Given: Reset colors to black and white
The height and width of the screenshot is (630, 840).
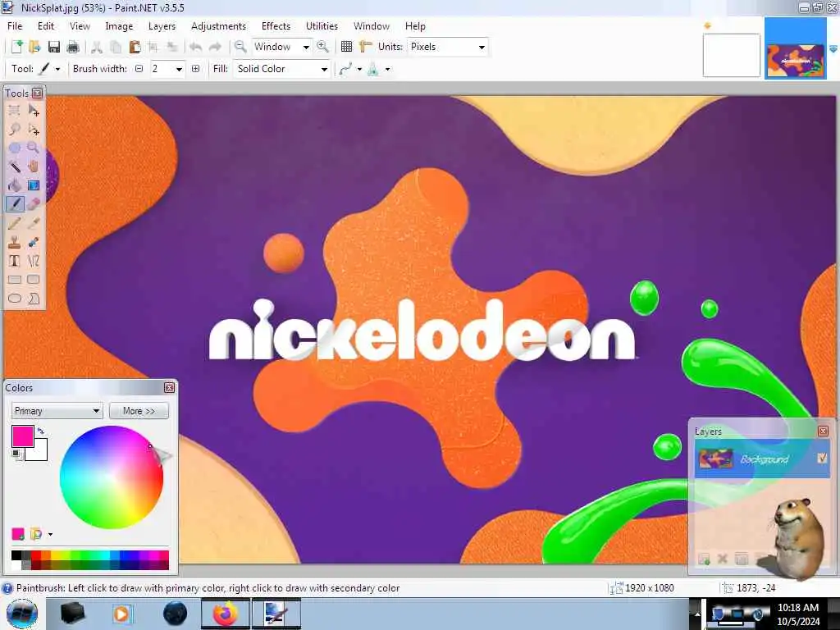Looking at the screenshot, I should pyautogui.click(x=17, y=454).
